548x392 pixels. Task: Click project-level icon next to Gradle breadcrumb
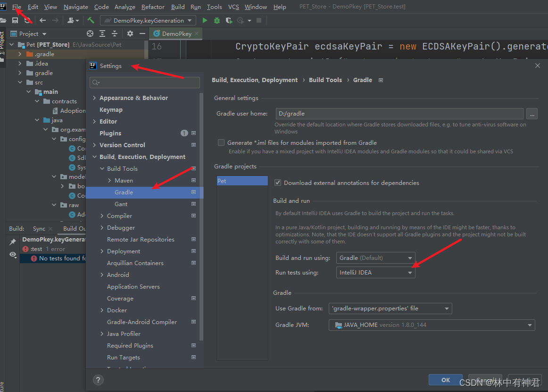pyautogui.click(x=381, y=80)
